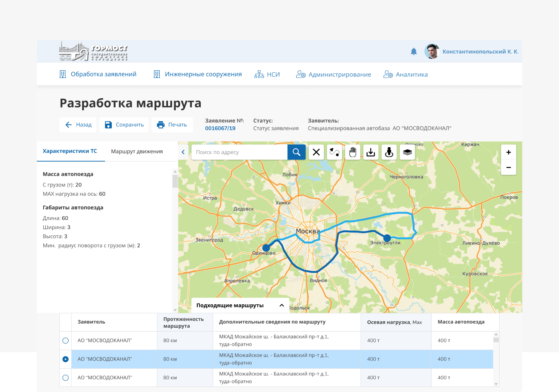559x392 pixels.
Task: Click the routes table scroll down arrow
Action: click(496, 384)
